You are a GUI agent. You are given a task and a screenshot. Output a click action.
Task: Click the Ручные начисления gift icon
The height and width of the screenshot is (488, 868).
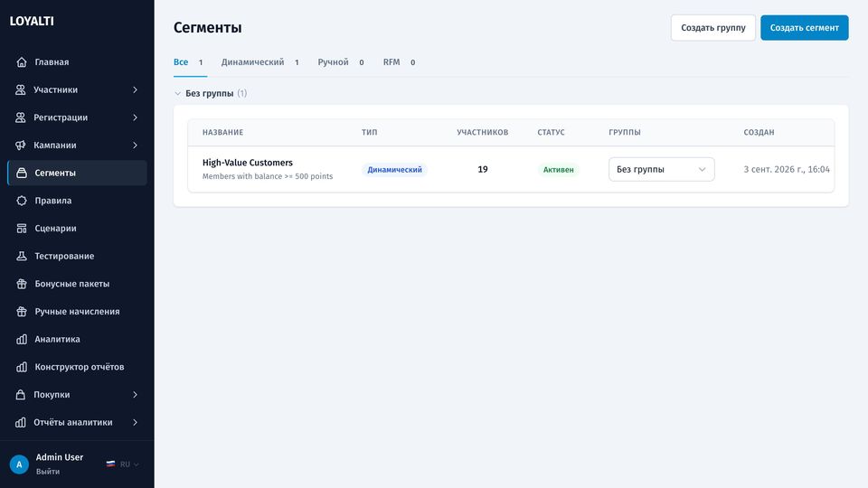coord(22,311)
